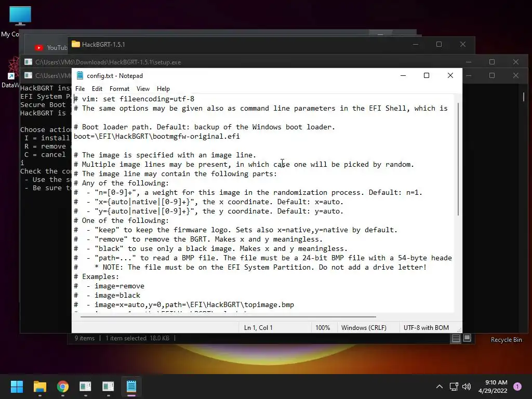The width and height of the screenshot is (532, 399).
Task: Click the 100% zoom status entry
Action: [x=323, y=328]
